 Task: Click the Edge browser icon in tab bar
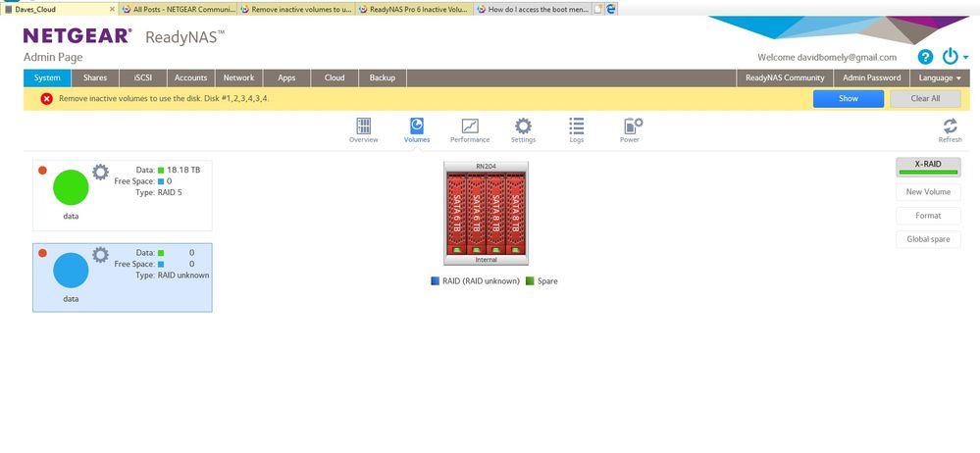tap(611, 9)
